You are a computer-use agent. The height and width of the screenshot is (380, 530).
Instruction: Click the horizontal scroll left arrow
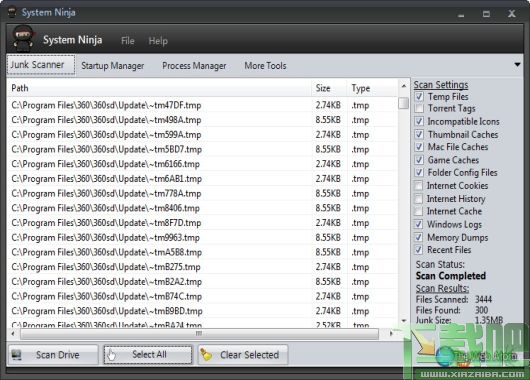click(13, 334)
